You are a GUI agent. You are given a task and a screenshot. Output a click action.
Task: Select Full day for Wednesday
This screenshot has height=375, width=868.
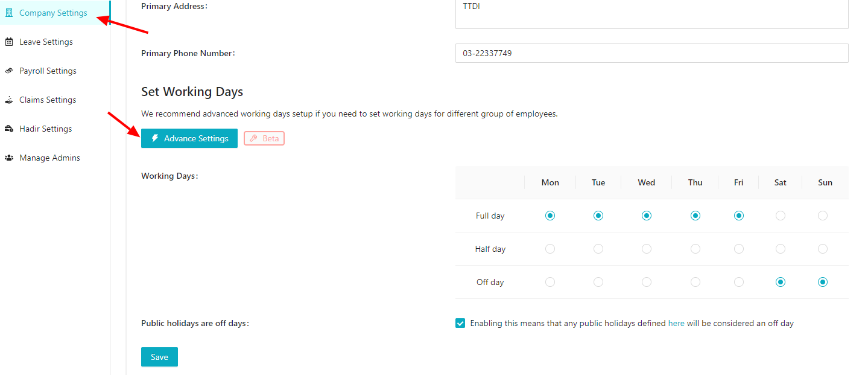(x=647, y=216)
